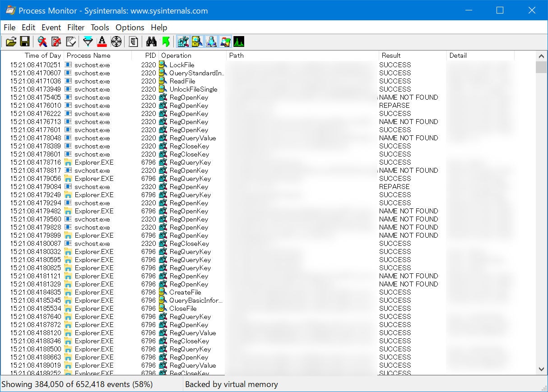Click the 'Backed by virtual memory' status text
Image resolution: width=548 pixels, height=392 pixels.
tap(232, 384)
